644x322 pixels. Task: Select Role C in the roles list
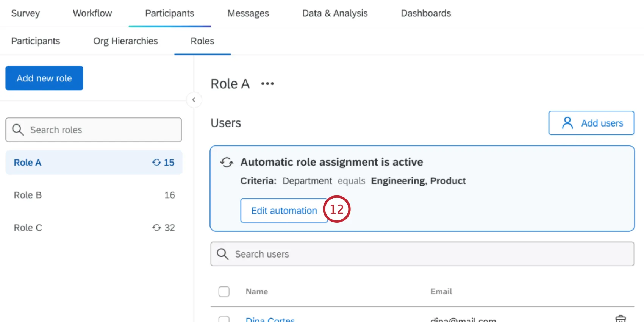(94, 228)
